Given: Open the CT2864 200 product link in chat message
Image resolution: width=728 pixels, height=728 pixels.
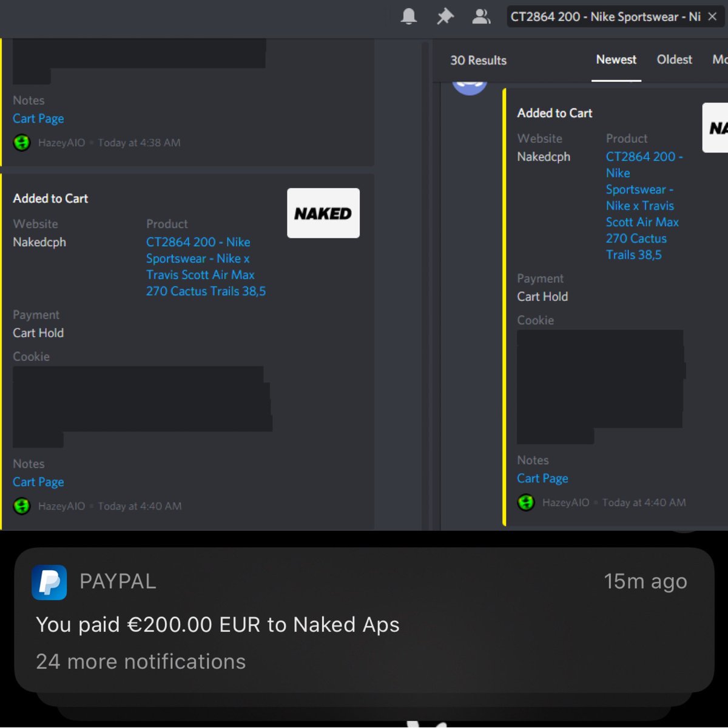Looking at the screenshot, I should pyautogui.click(x=206, y=266).
